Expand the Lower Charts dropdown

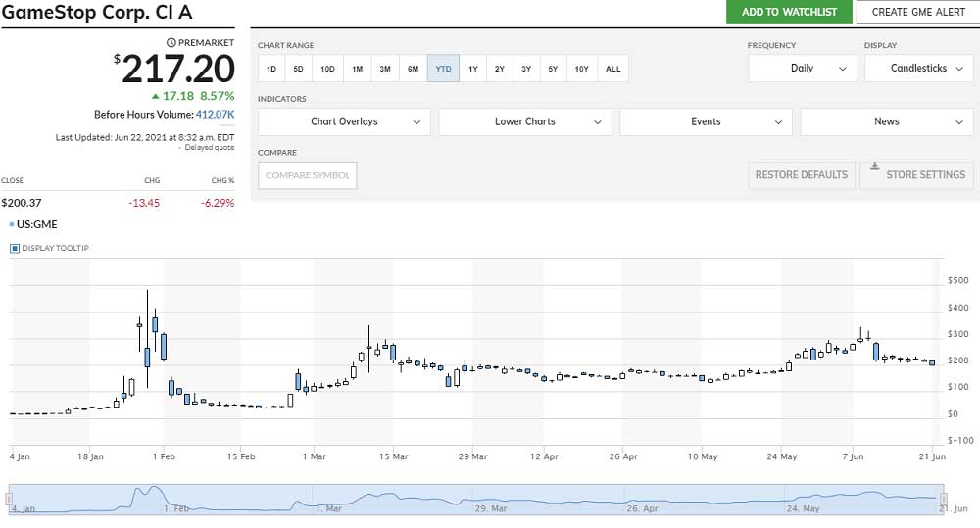(525, 121)
